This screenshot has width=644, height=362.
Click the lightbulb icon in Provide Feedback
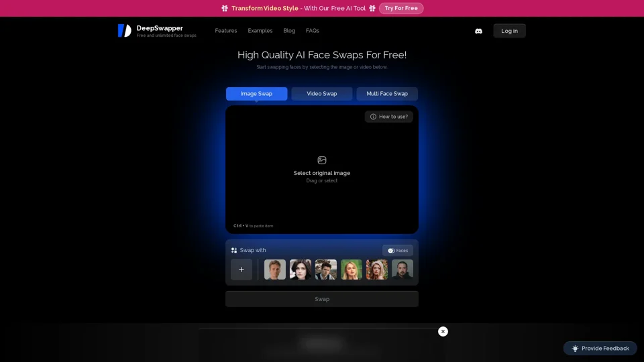[x=575, y=349]
